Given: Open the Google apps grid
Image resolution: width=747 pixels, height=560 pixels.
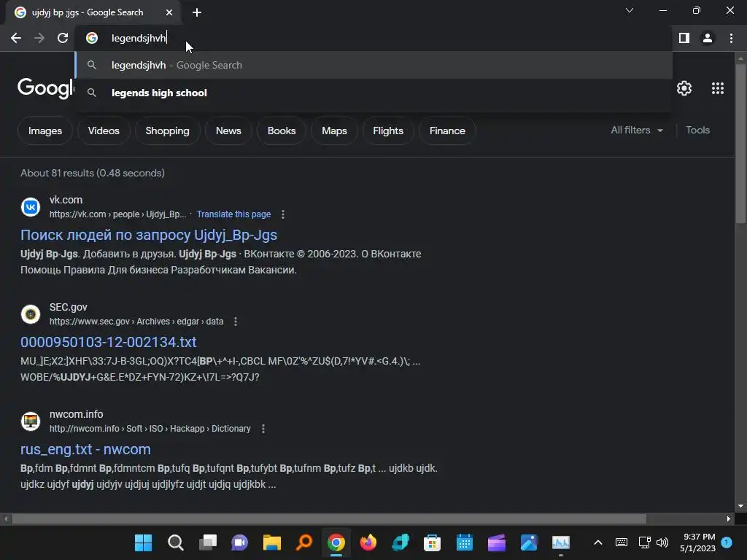Looking at the screenshot, I should pyautogui.click(x=718, y=88).
